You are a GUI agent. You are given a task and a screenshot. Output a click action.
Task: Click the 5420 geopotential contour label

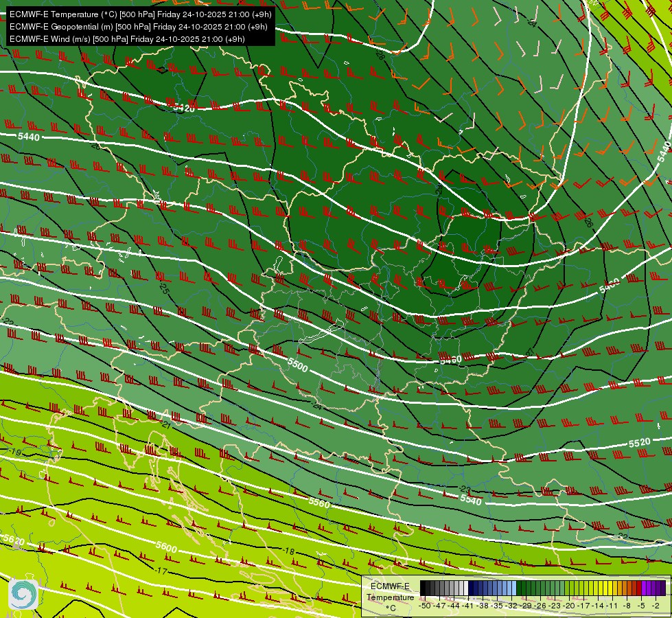184,108
